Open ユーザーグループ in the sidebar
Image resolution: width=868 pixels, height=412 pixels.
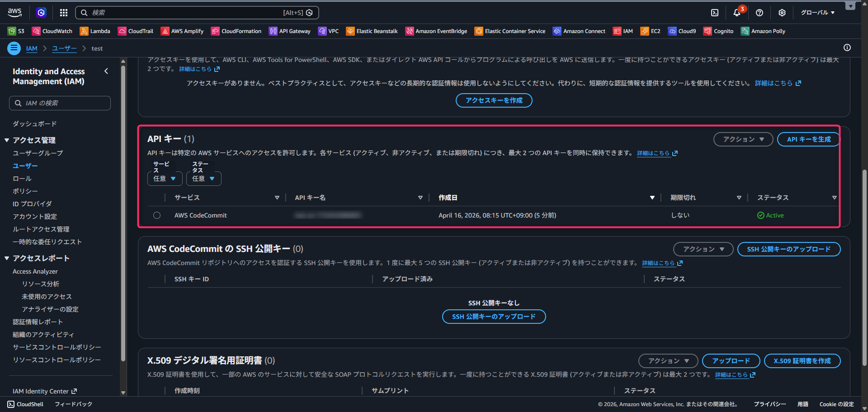(x=38, y=153)
